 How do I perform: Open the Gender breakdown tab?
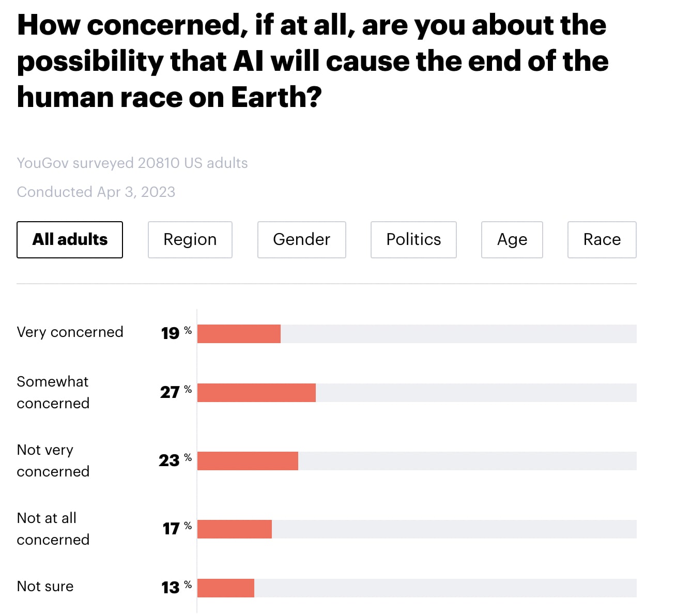pyautogui.click(x=302, y=240)
